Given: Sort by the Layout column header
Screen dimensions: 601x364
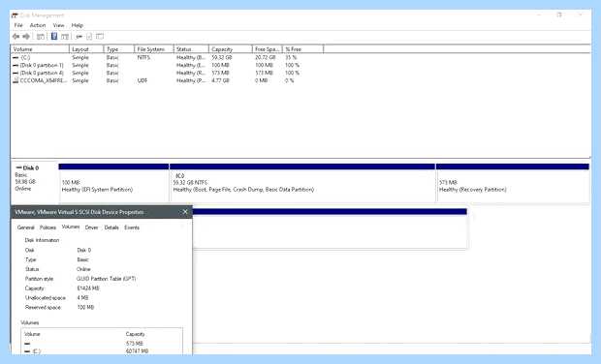Looking at the screenshot, I should coord(86,49).
